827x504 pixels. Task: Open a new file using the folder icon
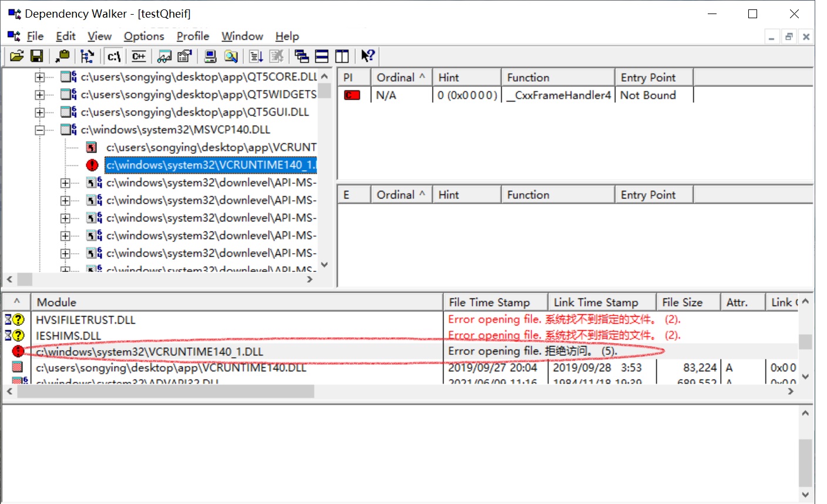click(16, 56)
